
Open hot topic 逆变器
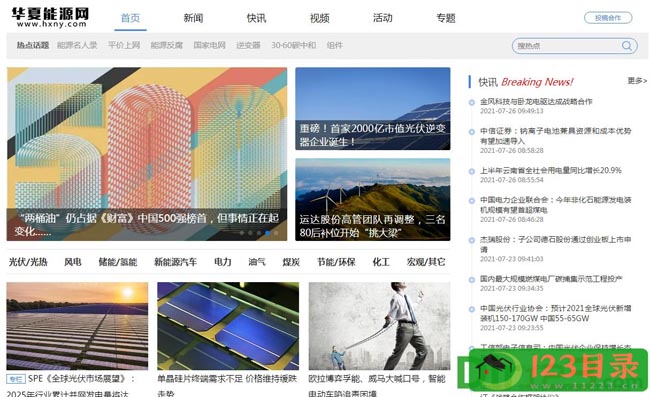pos(248,45)
